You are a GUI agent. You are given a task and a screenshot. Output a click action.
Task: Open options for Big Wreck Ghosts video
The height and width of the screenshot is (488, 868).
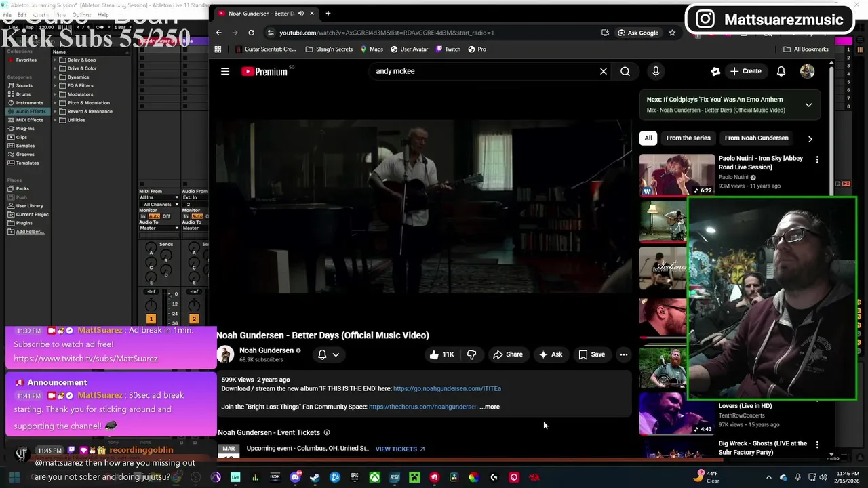pyautogui.click(x=817, y=445)
